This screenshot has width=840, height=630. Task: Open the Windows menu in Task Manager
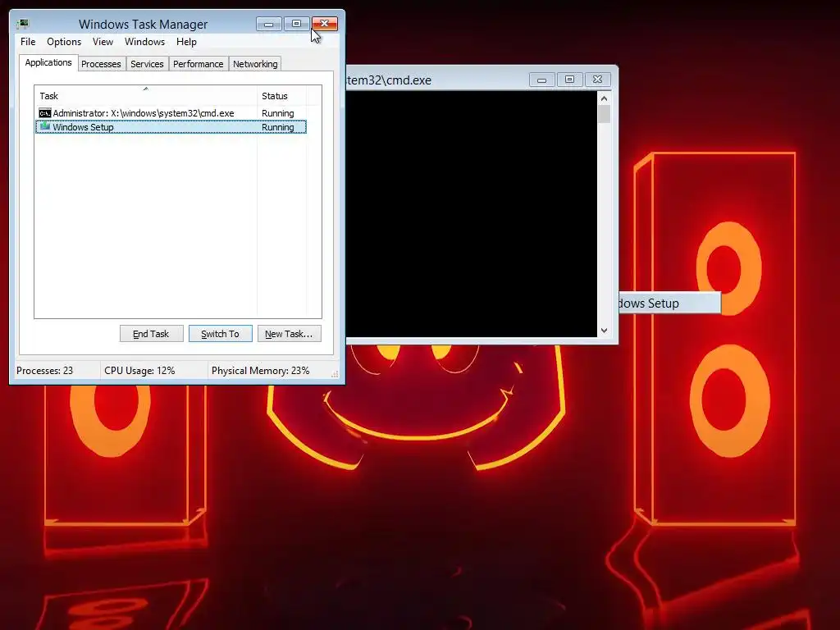[x=144, y=42]
